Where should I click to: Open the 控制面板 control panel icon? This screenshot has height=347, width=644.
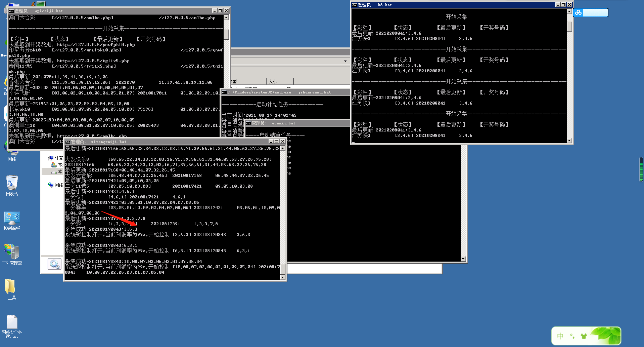12,219
